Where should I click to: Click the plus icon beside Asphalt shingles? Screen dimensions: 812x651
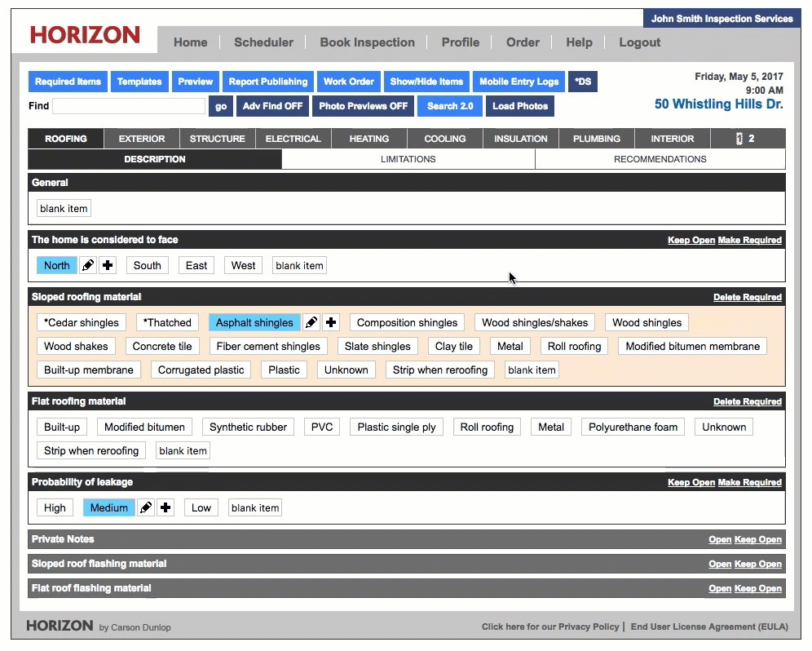point(330,322)
